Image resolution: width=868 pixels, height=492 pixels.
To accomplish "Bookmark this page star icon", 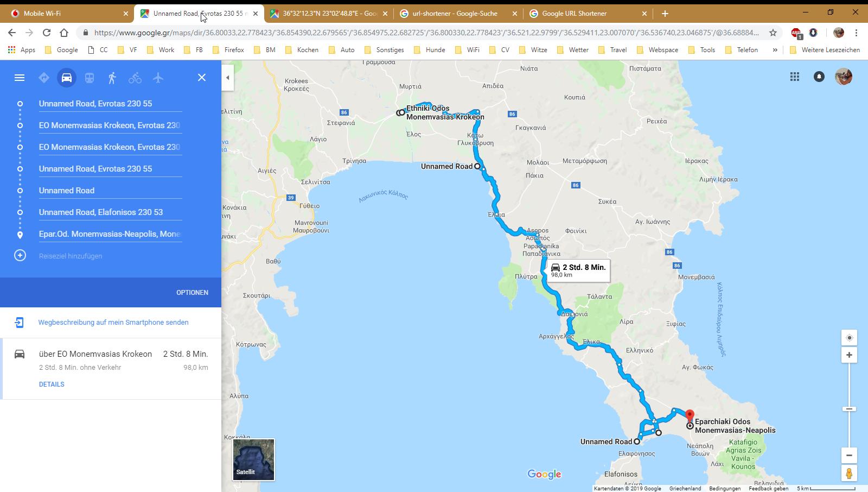I will click(773, 33).
